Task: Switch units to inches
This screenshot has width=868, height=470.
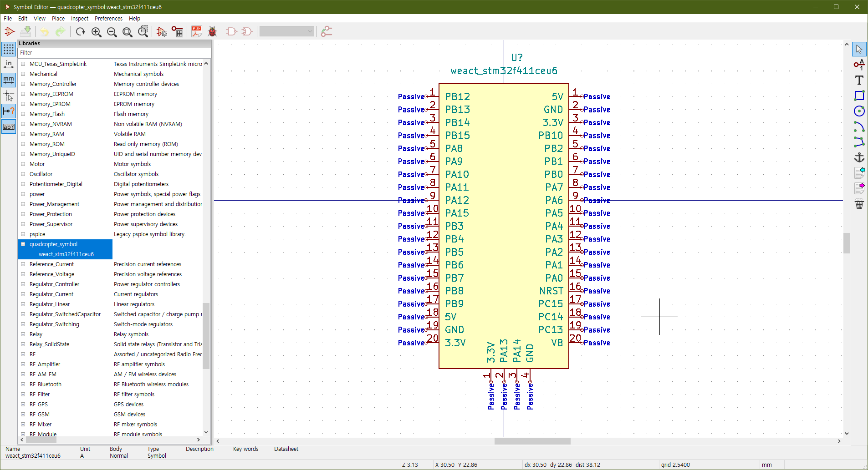Action: (x=9, y=65)
